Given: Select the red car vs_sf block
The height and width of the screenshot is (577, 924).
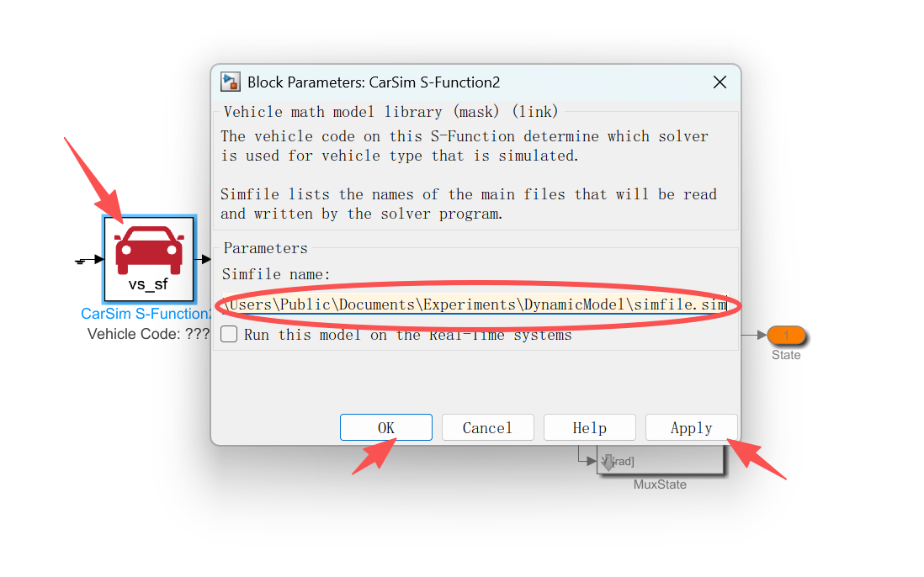Looking at the screenshot, I should pyautogui.click(x=149, y=259).
